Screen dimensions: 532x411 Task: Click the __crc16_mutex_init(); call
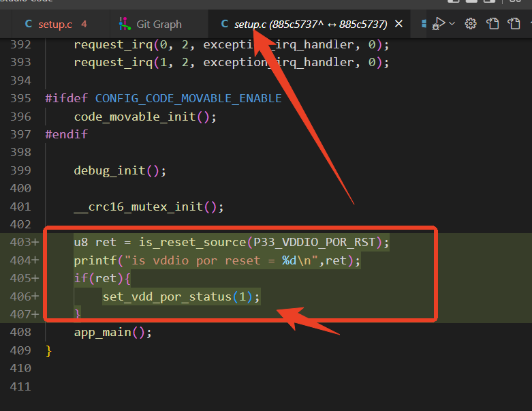point(148,207)
